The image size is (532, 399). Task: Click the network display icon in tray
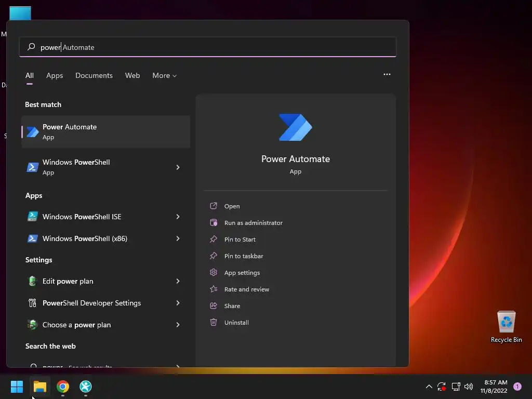point(456,387)
